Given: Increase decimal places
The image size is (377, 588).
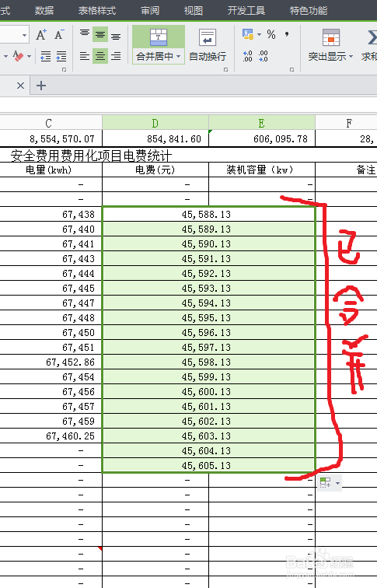Looking at the screenshot, I should pyautogui.click(x=248, y=56).
